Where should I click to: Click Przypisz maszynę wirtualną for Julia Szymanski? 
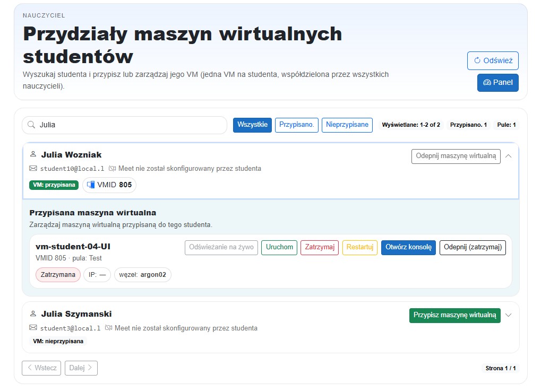455,315
